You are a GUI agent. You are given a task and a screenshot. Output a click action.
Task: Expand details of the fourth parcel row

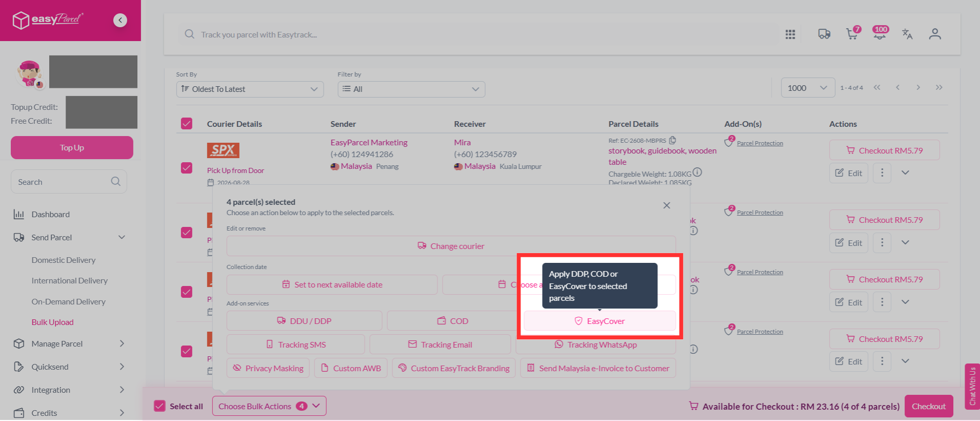click(905, 361)
